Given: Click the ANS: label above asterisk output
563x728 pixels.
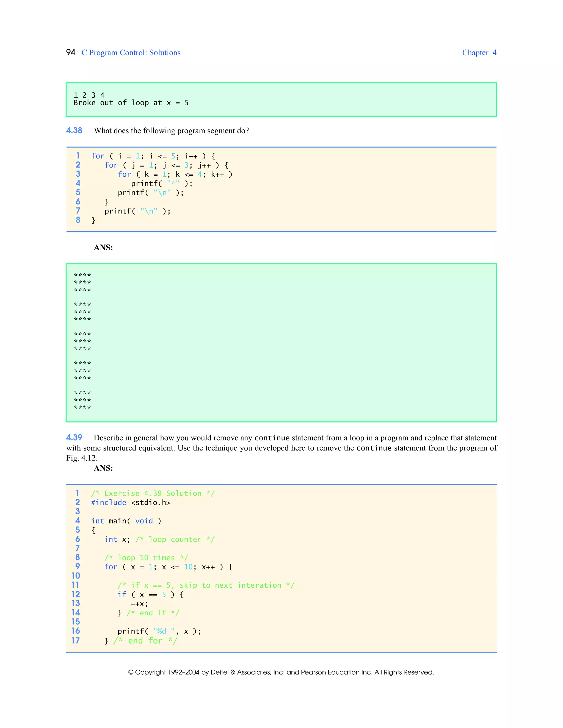Looking at the screenshot, I should [x=103, y=247].
